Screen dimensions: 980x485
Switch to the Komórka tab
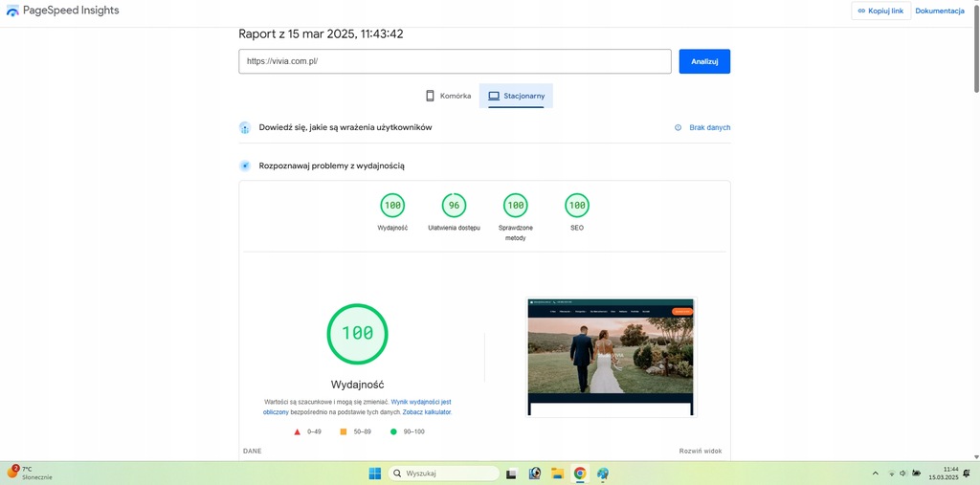click(x=448, y=96)
